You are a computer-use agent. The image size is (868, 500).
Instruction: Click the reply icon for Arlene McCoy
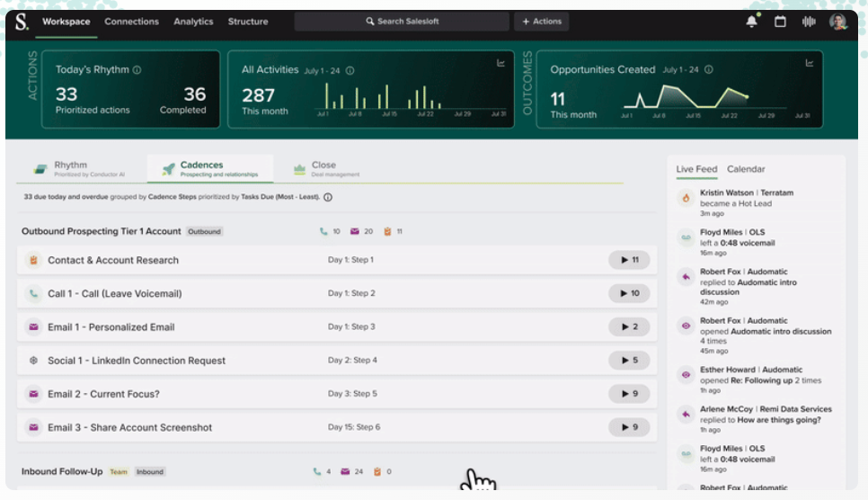click(686, 414)
